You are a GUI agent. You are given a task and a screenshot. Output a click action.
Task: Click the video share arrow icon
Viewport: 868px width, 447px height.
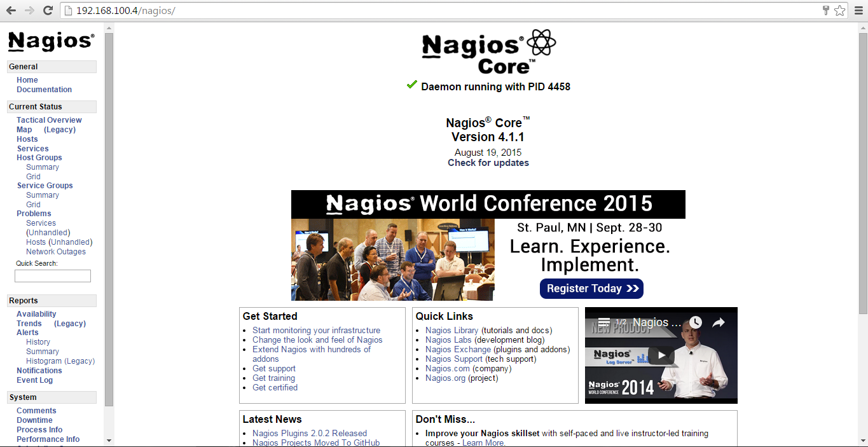click(719, 322)
